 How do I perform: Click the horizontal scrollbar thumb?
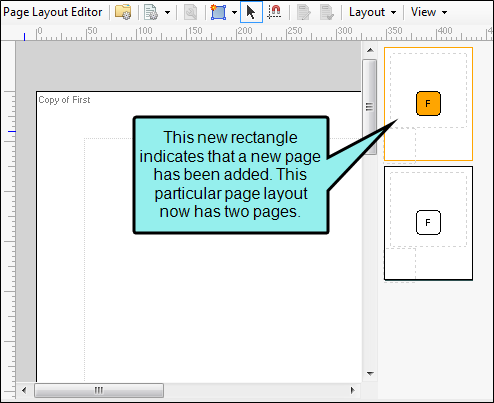(99, 390)
